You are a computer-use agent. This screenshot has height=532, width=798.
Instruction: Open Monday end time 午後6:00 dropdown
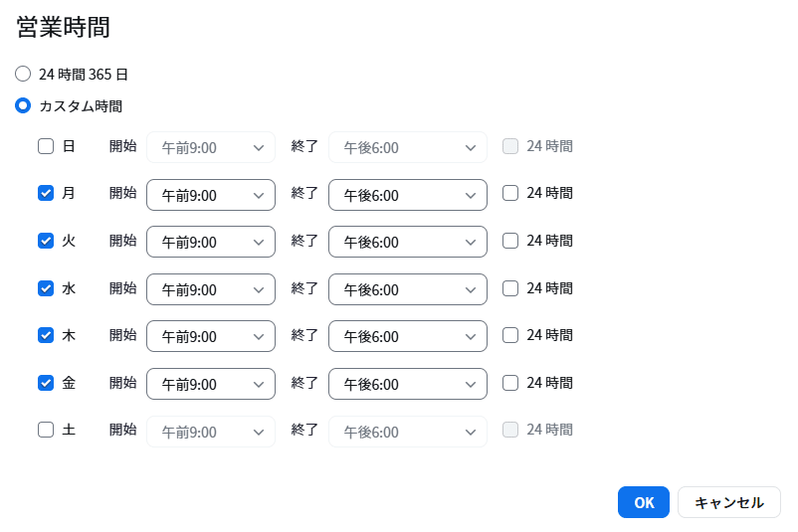(x=408, y=195)
